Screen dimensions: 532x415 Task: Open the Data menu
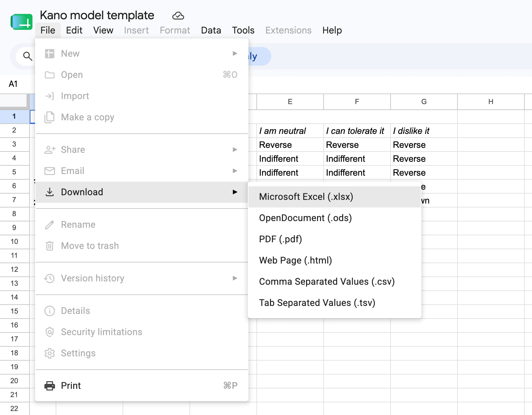pos(211,30)
